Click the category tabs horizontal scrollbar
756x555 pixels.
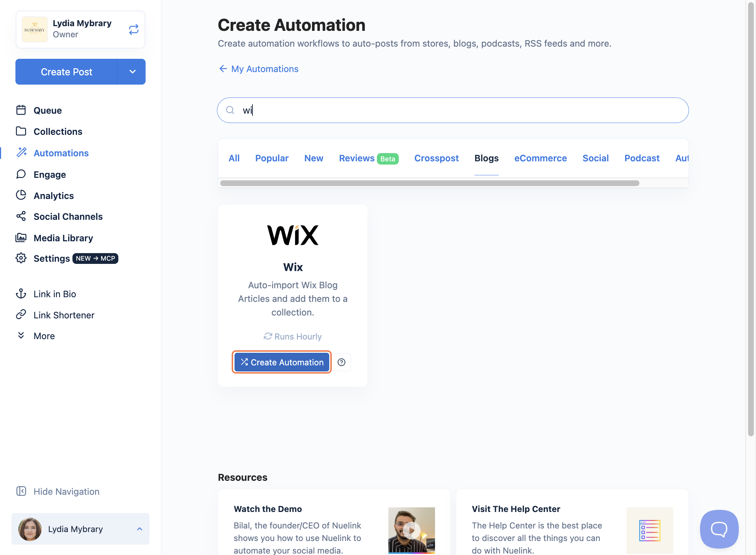tap(430, 183)
